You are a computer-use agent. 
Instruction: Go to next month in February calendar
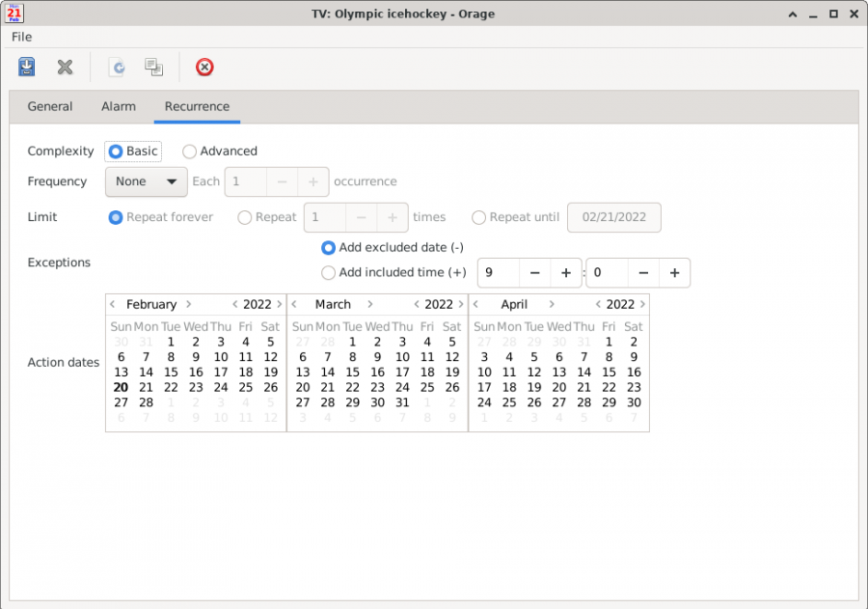(189, 304)
